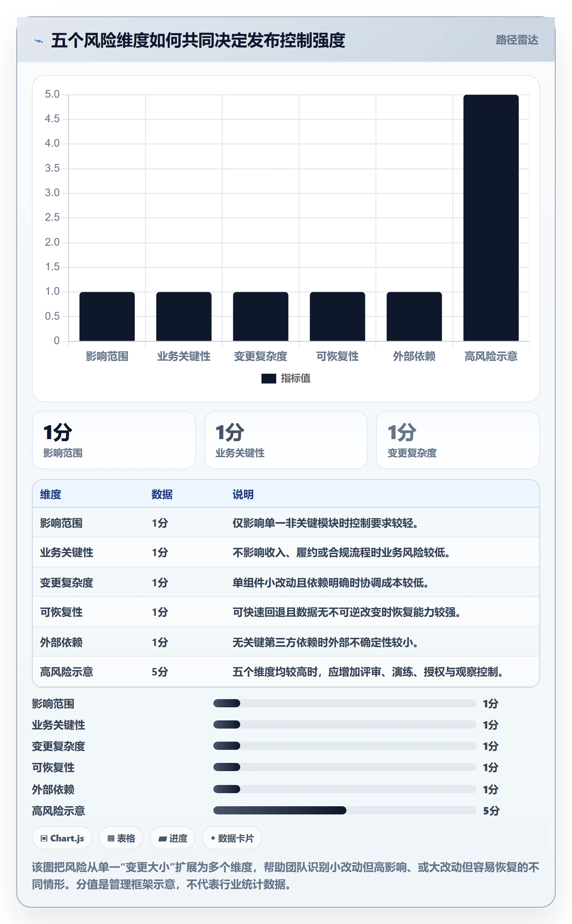
Task: Click the 5.0 label on the chart axis
Action: (52, 94)
